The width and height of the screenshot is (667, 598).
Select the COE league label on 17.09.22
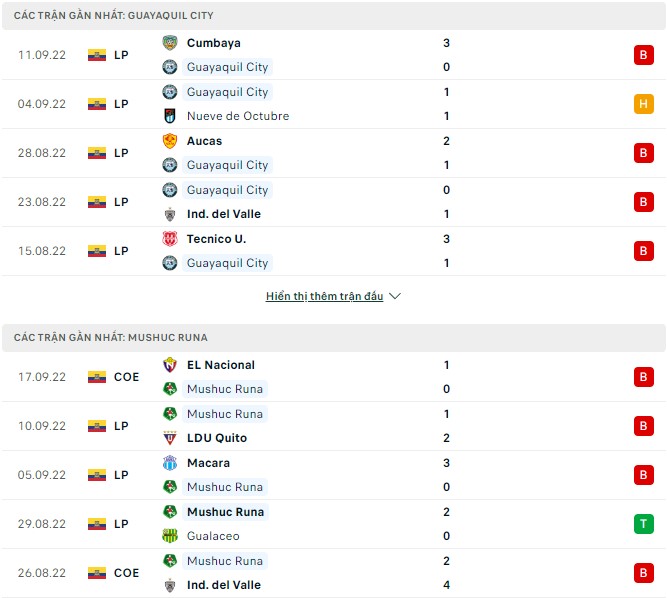pyautogui.click(x=126, y=377)
